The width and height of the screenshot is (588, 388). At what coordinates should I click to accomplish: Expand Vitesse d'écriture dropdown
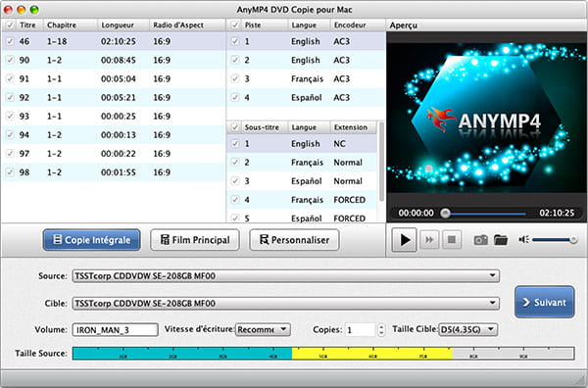coord(263,330)
